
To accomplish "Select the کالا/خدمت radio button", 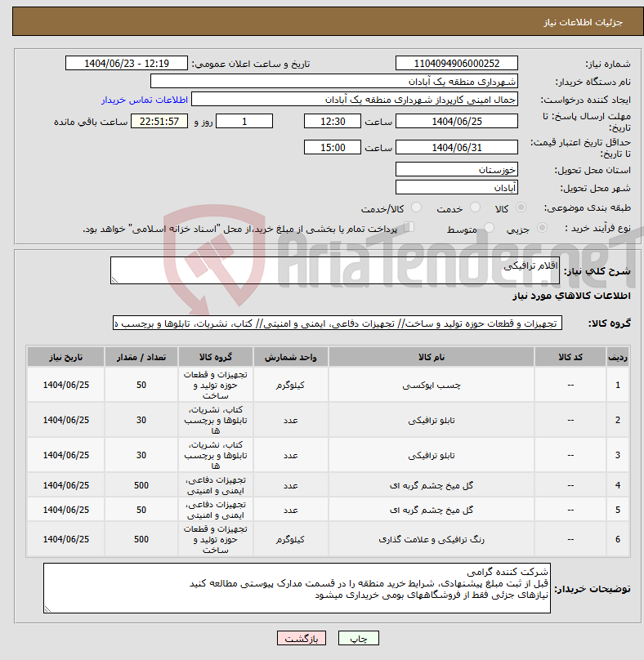I will (x=416, y=207).
